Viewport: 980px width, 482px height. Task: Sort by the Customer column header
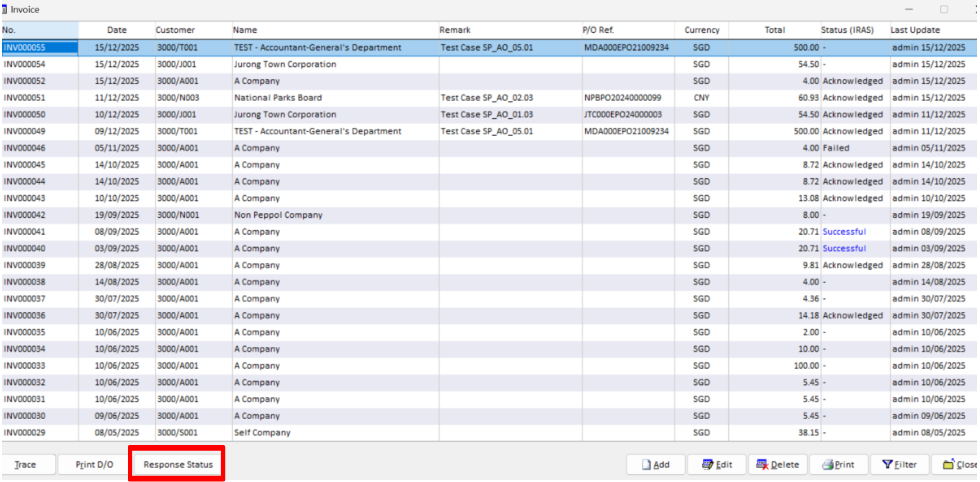coord(193,30)
